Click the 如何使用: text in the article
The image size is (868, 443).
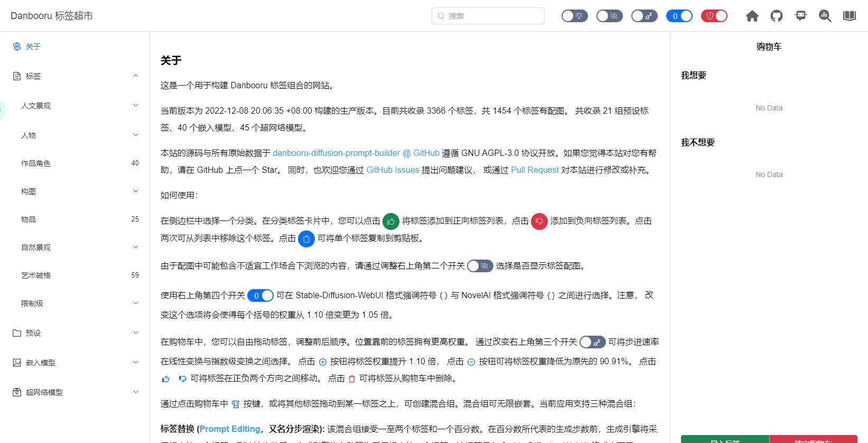[x=179, y=196]
